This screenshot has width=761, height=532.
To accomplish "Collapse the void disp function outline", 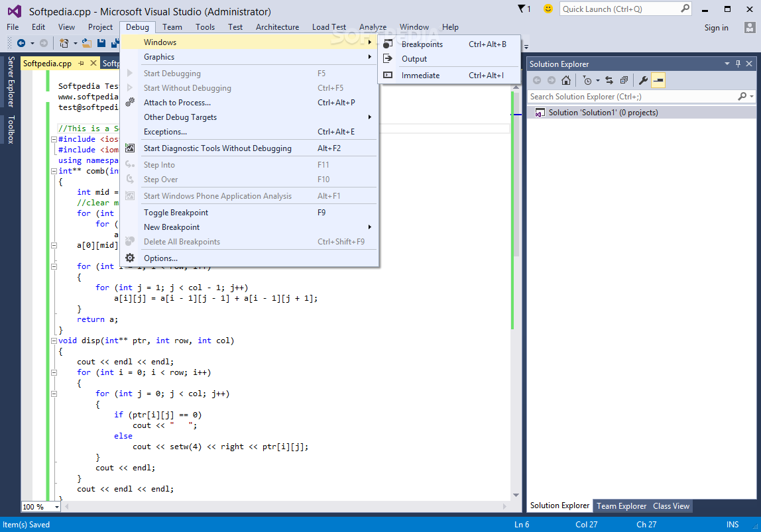I will coord(54,341).
